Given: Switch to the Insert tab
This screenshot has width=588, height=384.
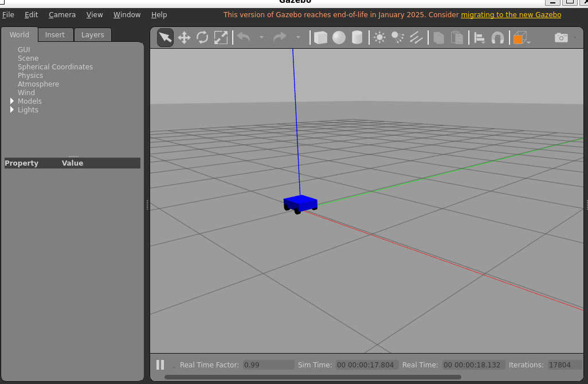Looking at the screenshot, I should pyautogui.click(x=55, y=35).
